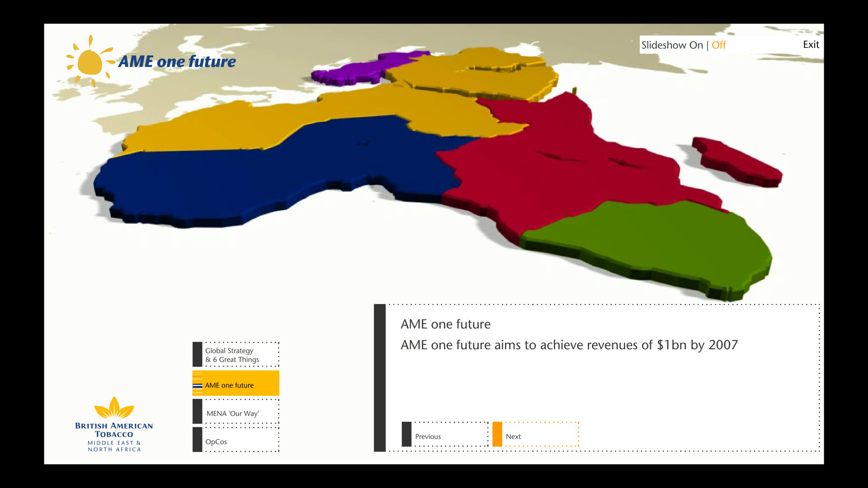Turn slideshow Off

(x=718, y=45)
